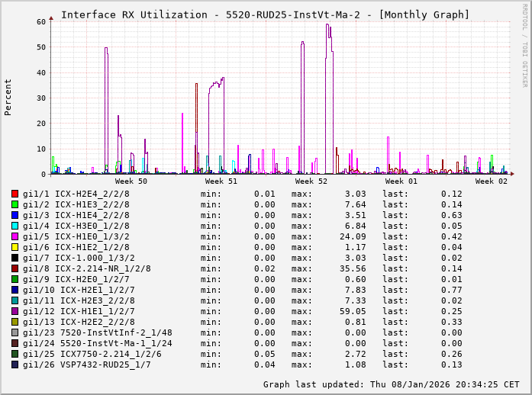This screenshot has width=532, height=395.
Task: Click the gi1/26 VSP7432-RUD25_1/7 legend label
Action: [x=86, y=364]
